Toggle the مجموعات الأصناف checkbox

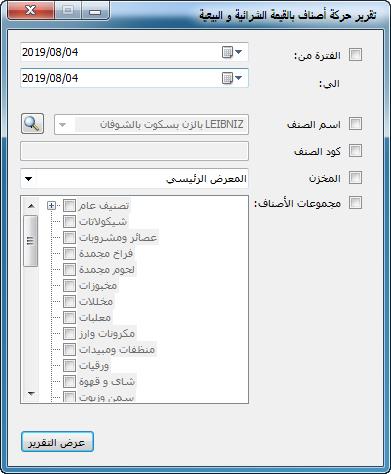coord(355,202)
